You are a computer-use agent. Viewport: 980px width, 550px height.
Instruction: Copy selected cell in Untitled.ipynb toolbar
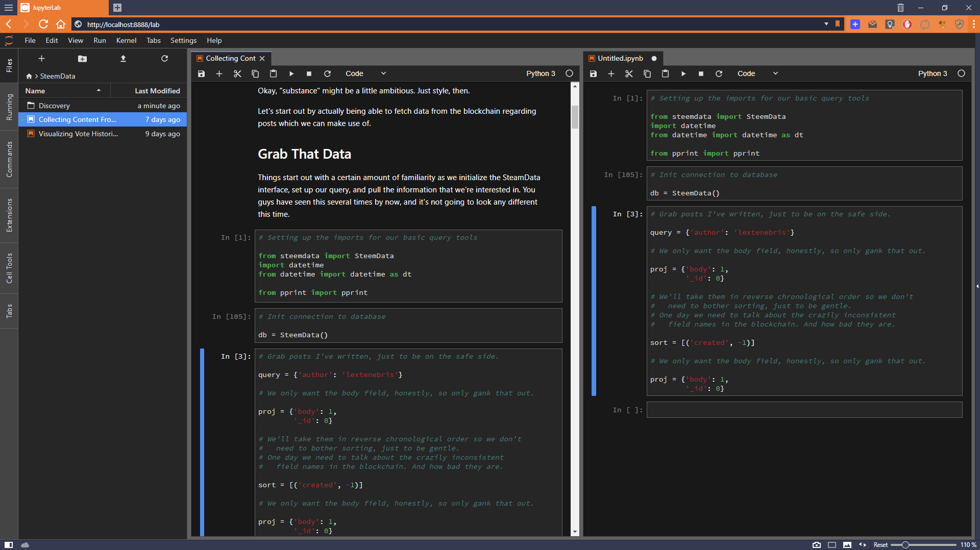pyautogui.click(x=647, y=73)
